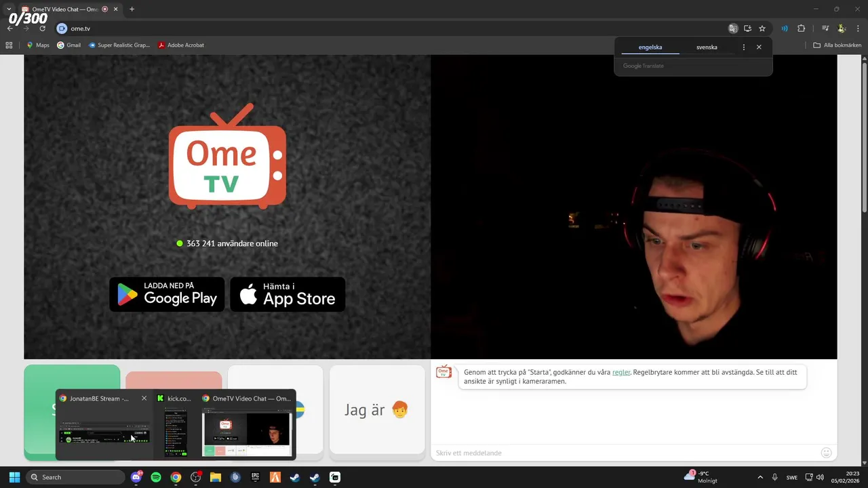Open the white taskbar app beside Steam
The height and width of the screenshot is (488, 868).
tap(335, 477)
